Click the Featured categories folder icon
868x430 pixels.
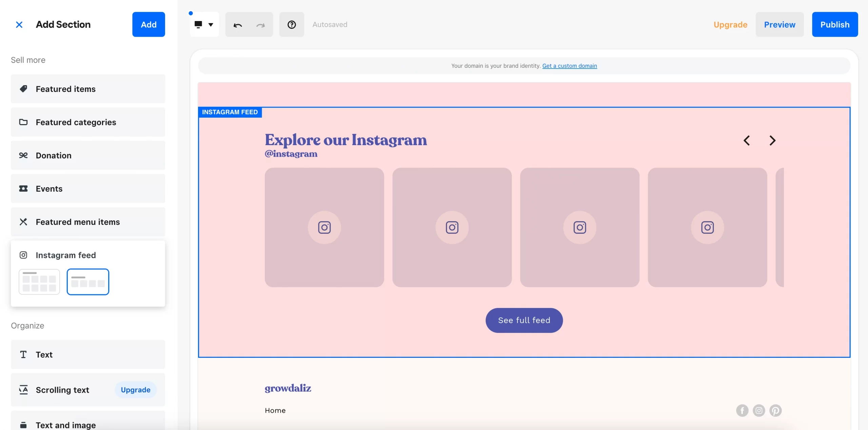tap(23, 122)
